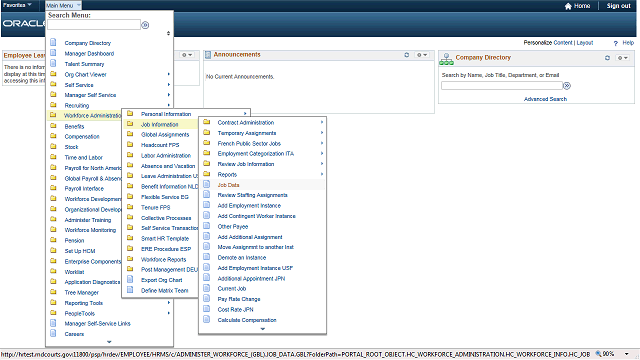Viewport: 640px width, 360px height.
Task: Click the Self Service folder icon
Action: (53, 84)
